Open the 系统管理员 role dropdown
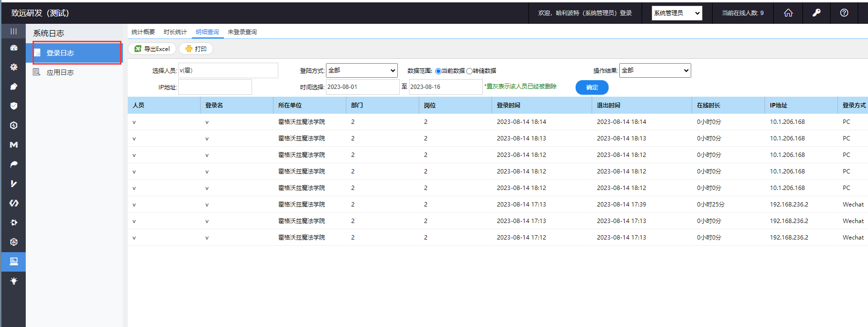Viewport: 868px width, 327px height. (x=677, y=13)
